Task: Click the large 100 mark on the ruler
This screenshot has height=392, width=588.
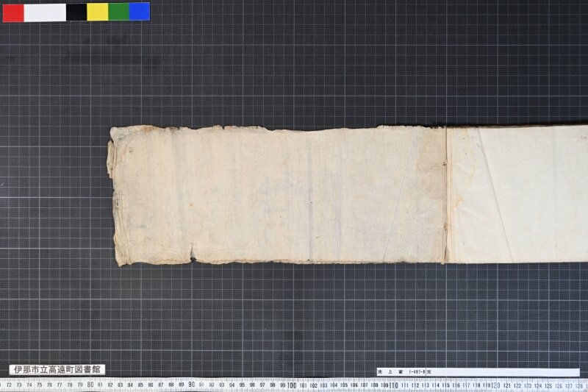Action: pos(292,385)
